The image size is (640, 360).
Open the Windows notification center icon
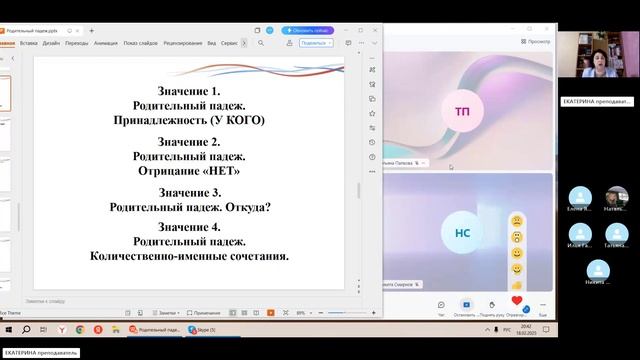[x=546, y=329]
